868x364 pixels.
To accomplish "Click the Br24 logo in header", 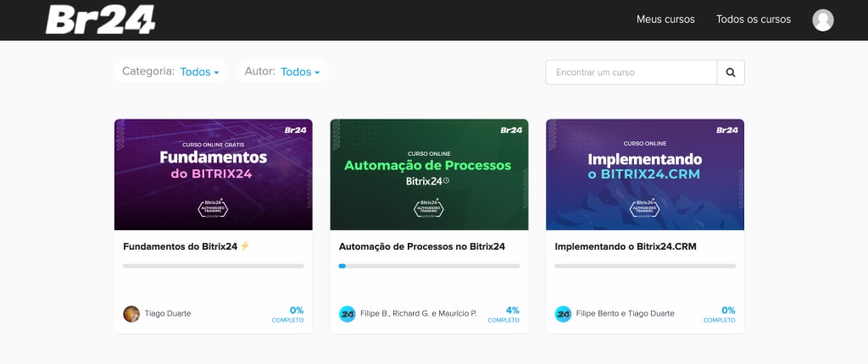I will 100,19.
